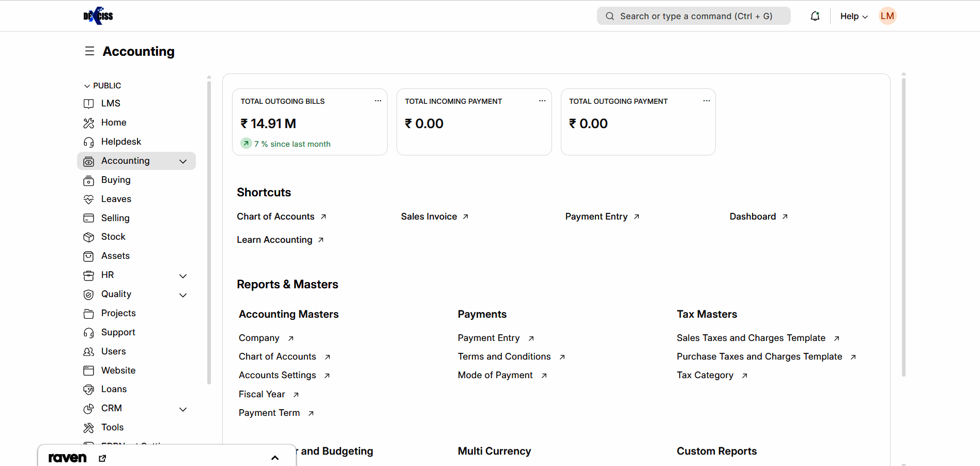Click the Helpdesk headset icon
Viewport: 980px width, 466px height.
point(89,142)
